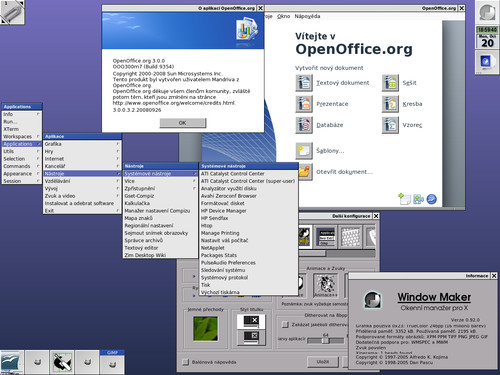Expand the Vzdělávání submenu
500x375 pixels.
pos(82,181)
